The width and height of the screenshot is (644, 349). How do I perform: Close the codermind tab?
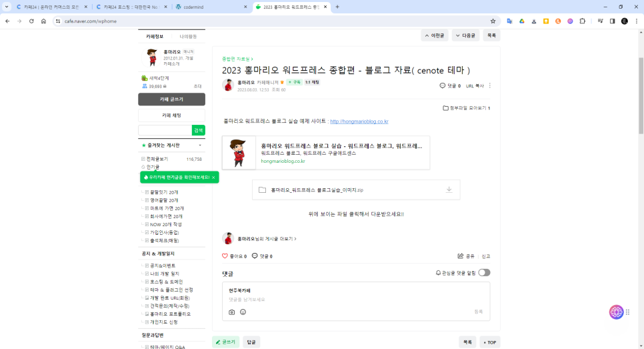pos(245,7)
